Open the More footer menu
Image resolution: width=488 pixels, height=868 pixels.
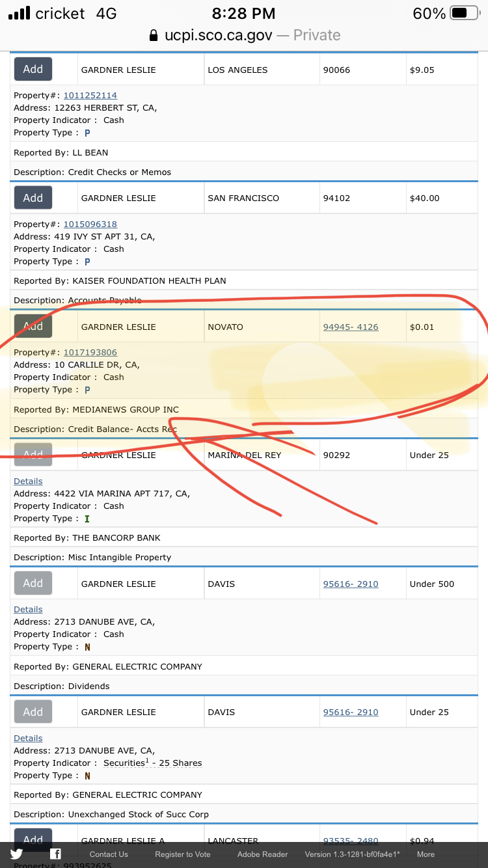[x=426, y=854]
